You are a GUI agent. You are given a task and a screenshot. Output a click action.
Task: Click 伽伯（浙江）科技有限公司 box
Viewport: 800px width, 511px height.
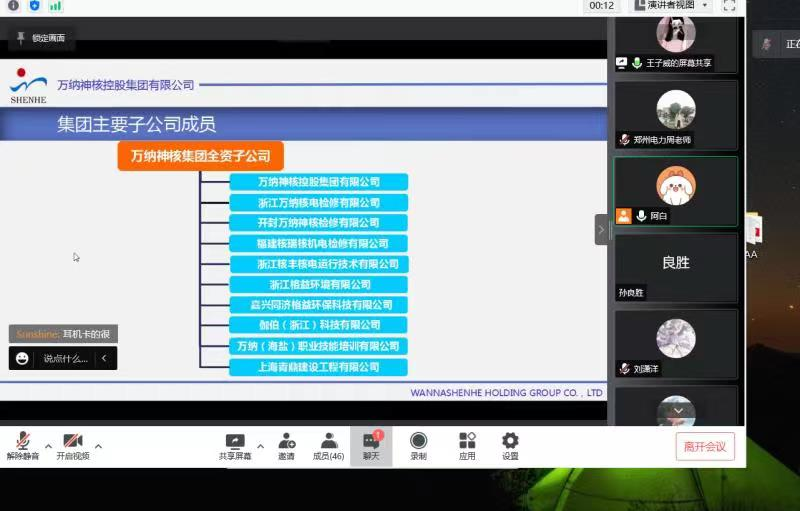[x=318, y=325]
